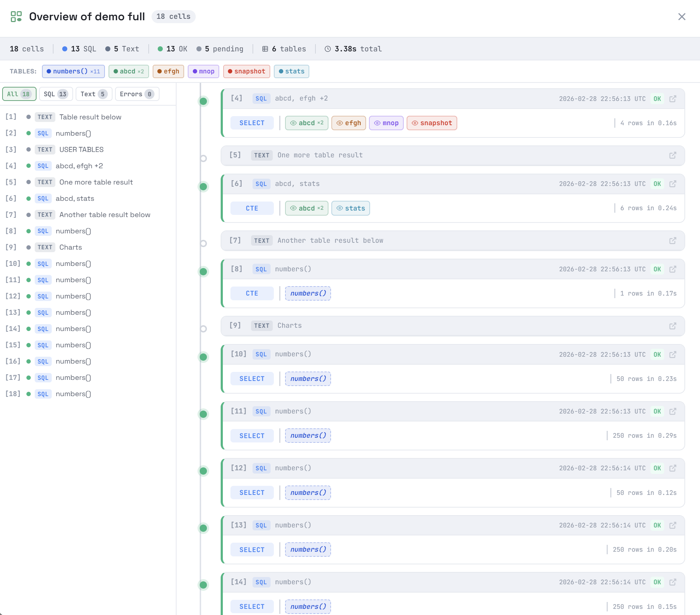Open cell [11] via its external link icon
This screenshot has width=700, height=615.
coord(673,411)
